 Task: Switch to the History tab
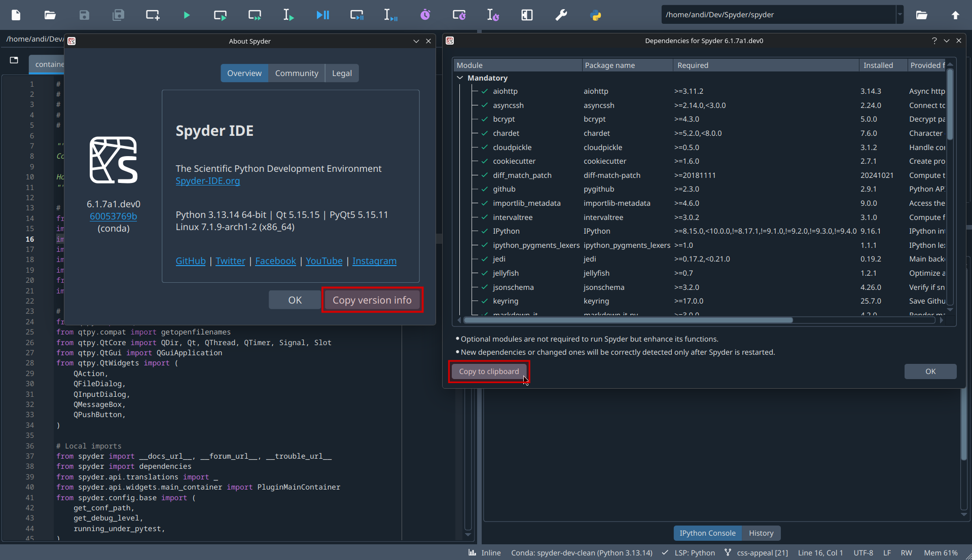click(x=761, y=533)
